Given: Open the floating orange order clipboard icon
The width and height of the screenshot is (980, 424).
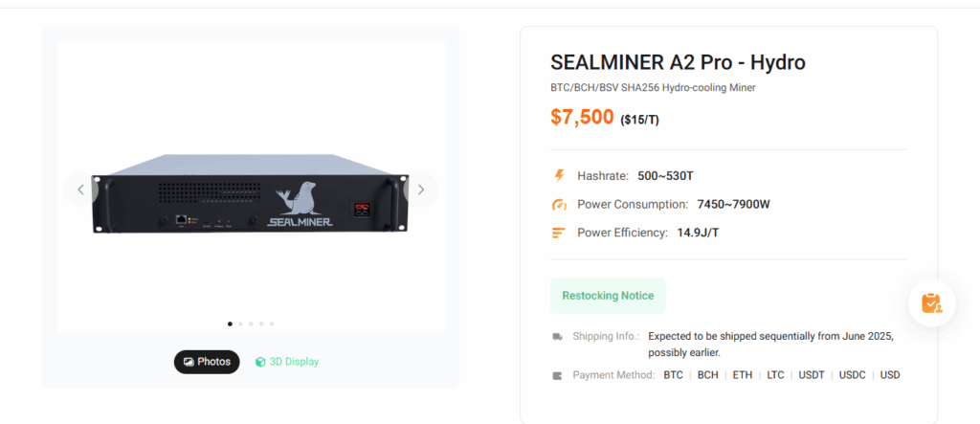Looking at the screenshot, I should 931,302.
